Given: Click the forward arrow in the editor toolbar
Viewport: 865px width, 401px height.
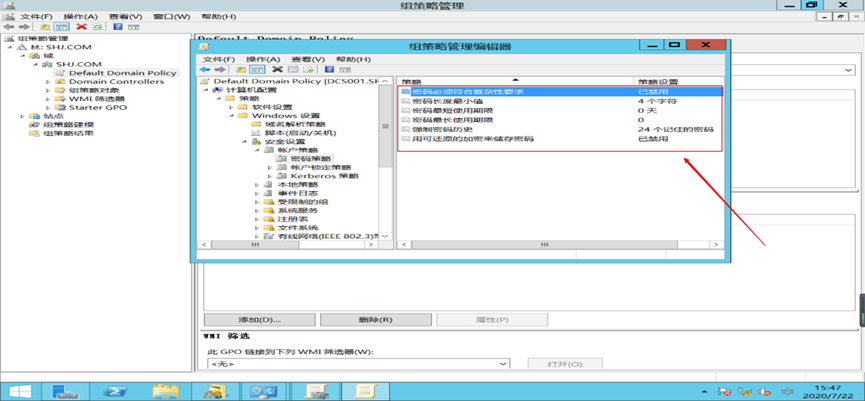Looking at the screenshot, I should click(x=220, y=69).
